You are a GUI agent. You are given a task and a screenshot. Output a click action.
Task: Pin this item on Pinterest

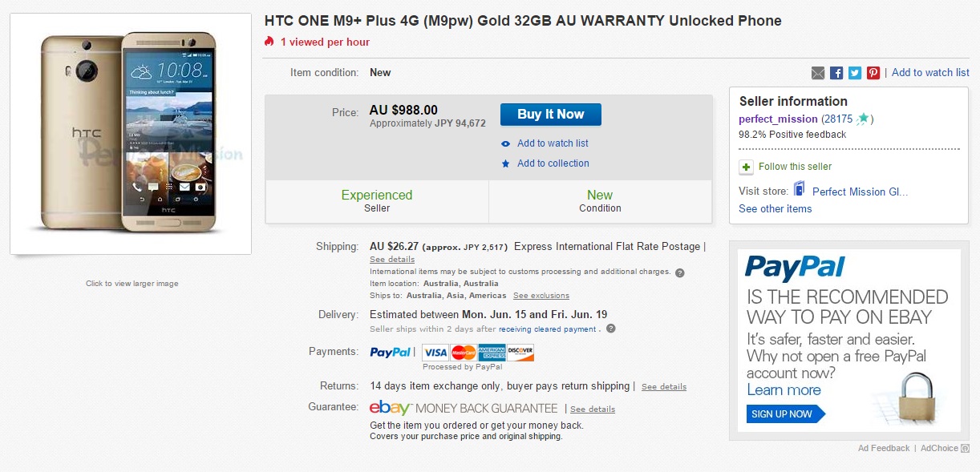pyautogui.click(x=873, y=73)
